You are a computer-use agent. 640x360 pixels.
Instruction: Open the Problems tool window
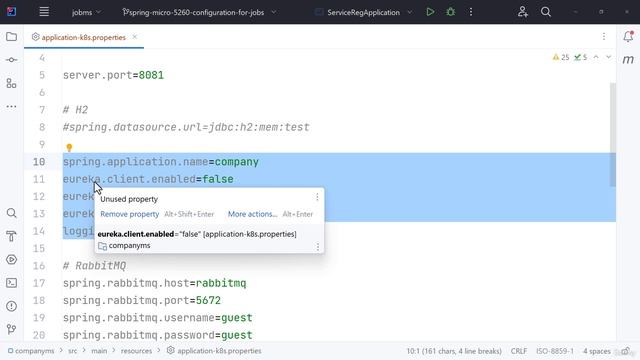(x=11, y=306)
